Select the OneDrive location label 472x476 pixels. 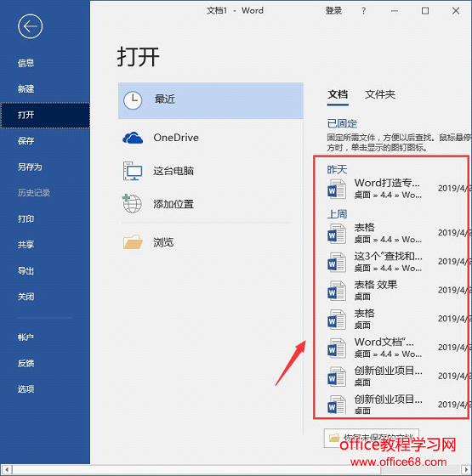176,138
